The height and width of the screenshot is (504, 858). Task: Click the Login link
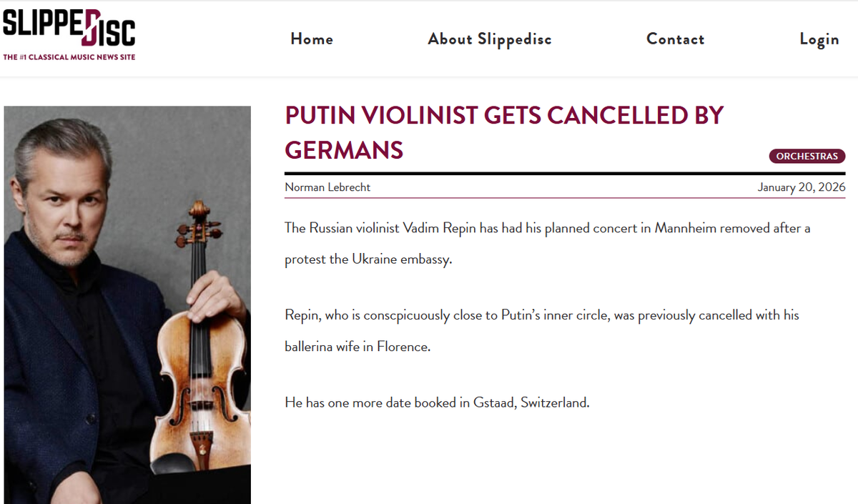coord(819,39)
